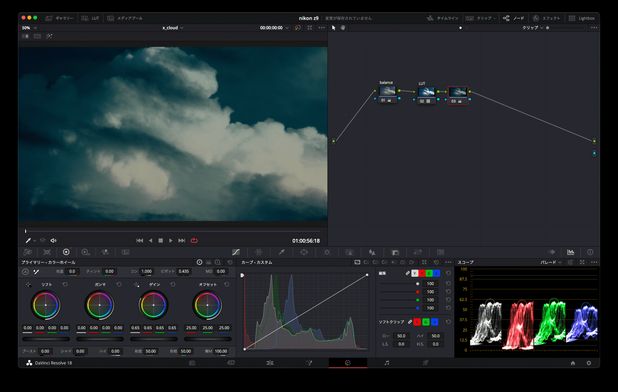Show the Scopes panel icon
Image resolution: width=618 pixels, height=392 pixels.
click(570, 252)
